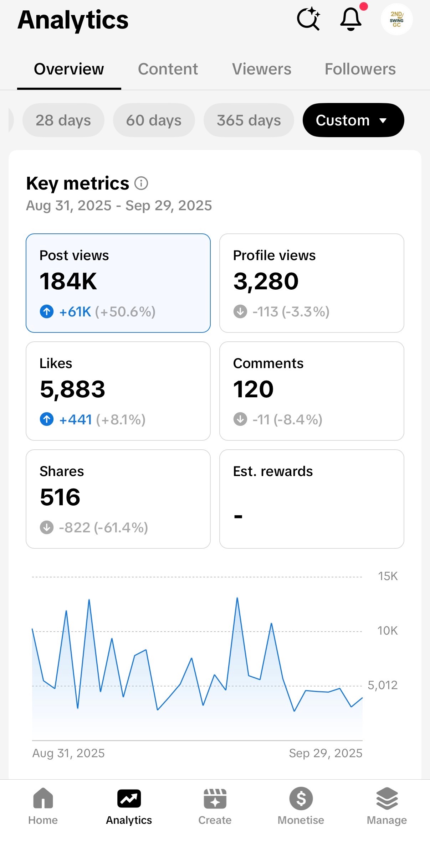Switch to the Viewers tab
The image size is (430, 868).
point(261,69)
